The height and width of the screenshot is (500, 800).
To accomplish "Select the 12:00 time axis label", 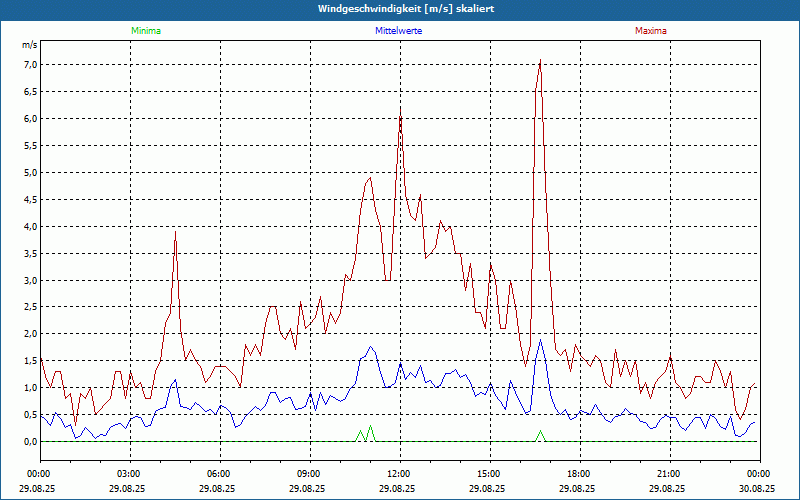I will pos(399,473).
